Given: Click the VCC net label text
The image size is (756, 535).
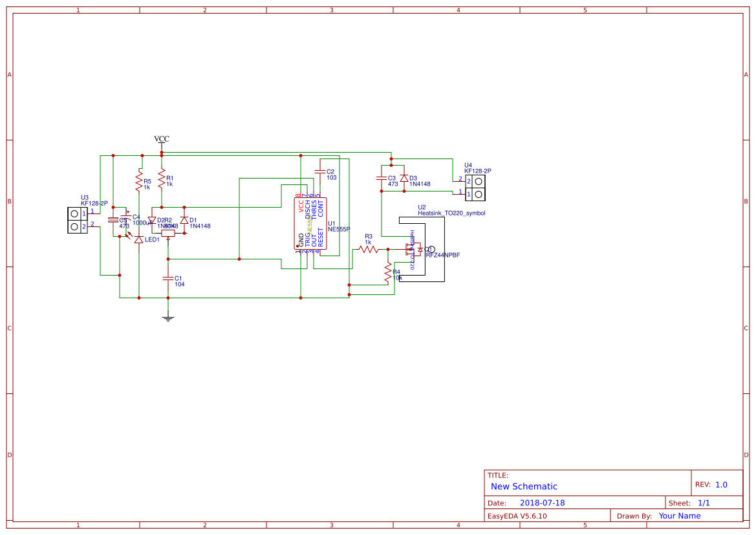Looking at the screenshot, I should 162,139.
